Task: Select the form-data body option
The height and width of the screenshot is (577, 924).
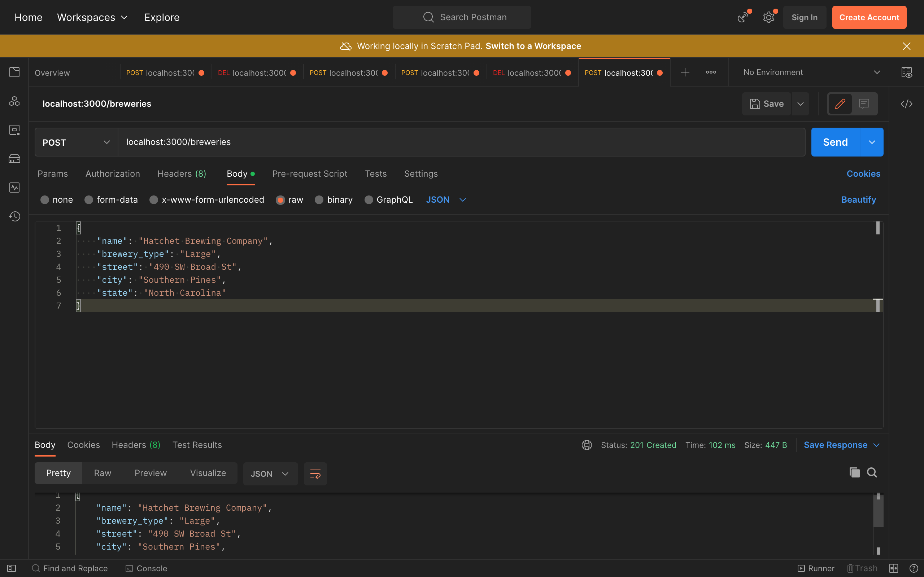Action: pos(89,200)
